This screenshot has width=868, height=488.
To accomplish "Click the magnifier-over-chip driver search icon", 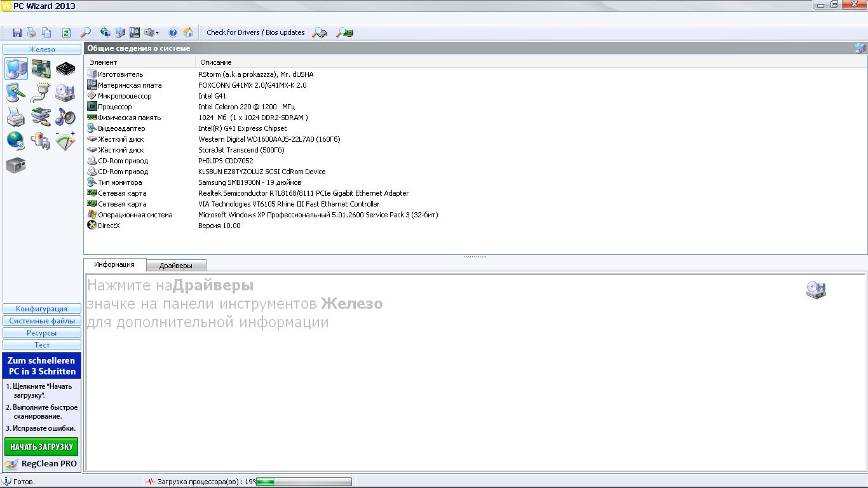I will pos(320,32).
